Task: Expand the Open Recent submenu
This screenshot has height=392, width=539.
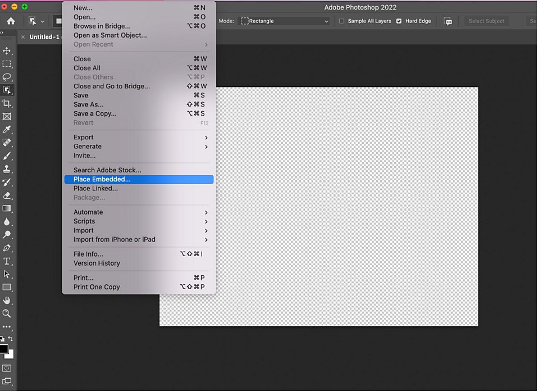Action: (140, 44)
